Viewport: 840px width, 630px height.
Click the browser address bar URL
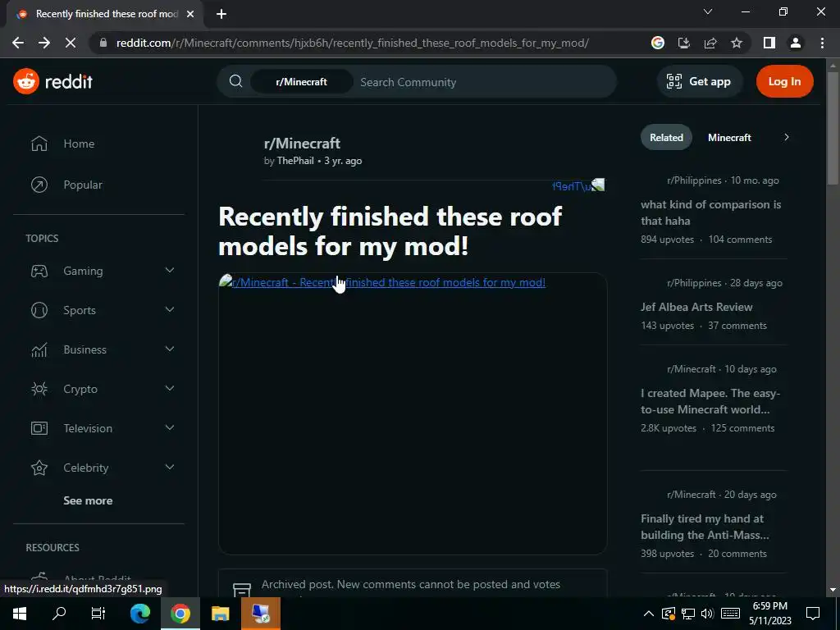[x=353, y=43]
